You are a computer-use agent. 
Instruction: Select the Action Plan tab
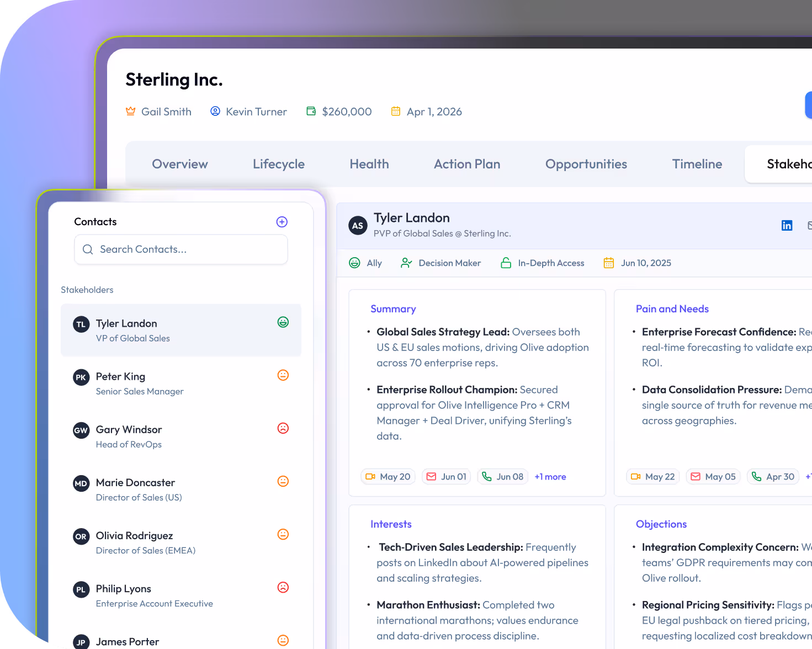coord(467,164)
